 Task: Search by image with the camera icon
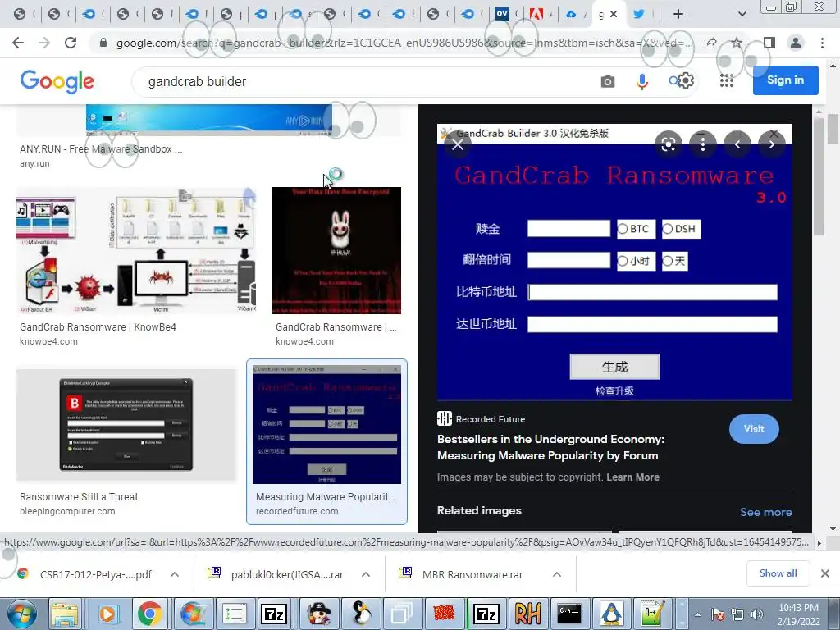coord(608,81)
